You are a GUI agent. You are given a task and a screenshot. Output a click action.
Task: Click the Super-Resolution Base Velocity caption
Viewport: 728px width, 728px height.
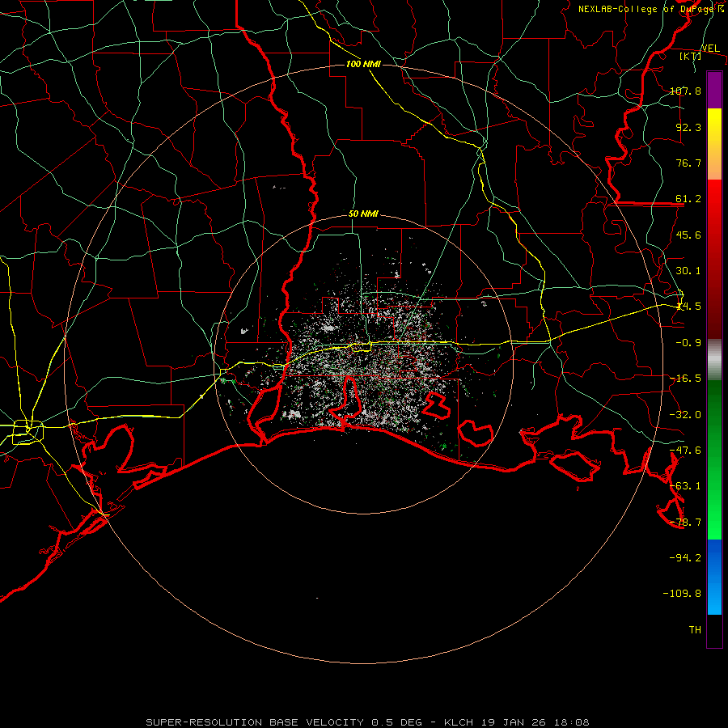(367, 722)
